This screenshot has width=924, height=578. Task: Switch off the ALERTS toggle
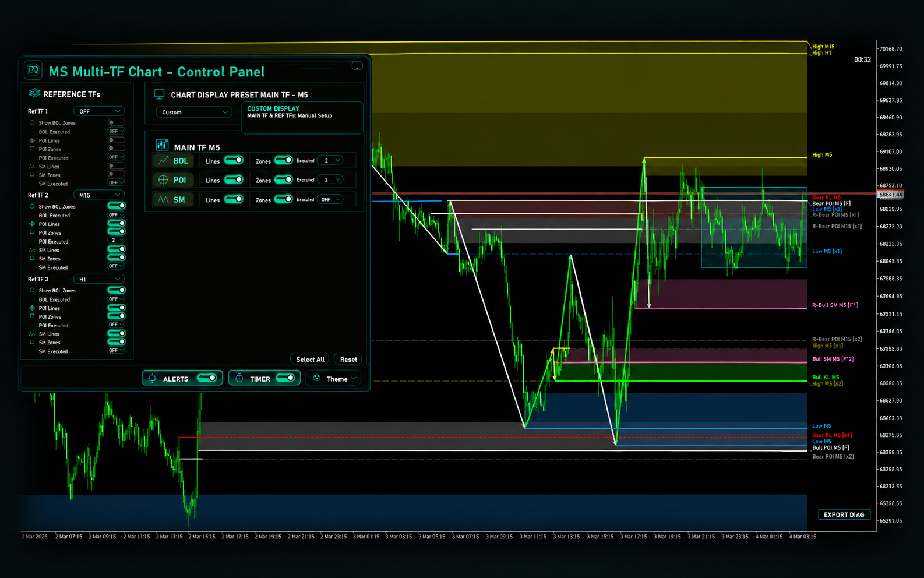click(x=207, y=378)
